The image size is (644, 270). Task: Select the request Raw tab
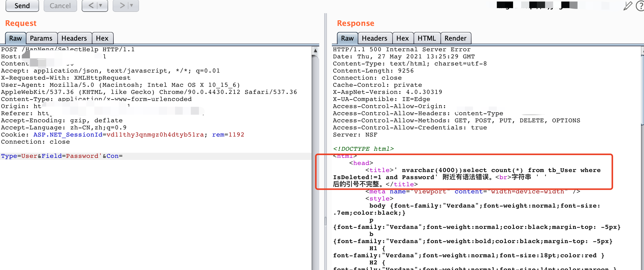[15, 38]
